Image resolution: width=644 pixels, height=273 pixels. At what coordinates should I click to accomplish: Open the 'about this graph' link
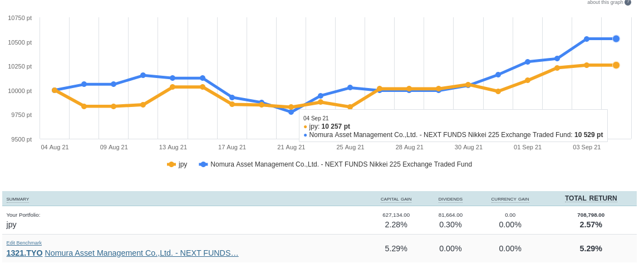[604, 2]
